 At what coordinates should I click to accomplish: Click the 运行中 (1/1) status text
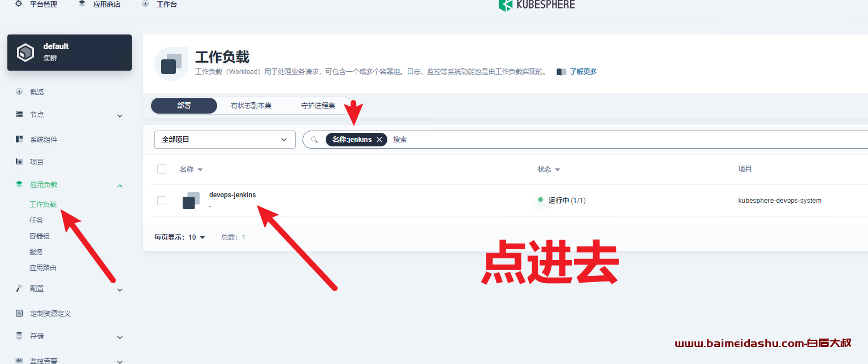point(567,201)
